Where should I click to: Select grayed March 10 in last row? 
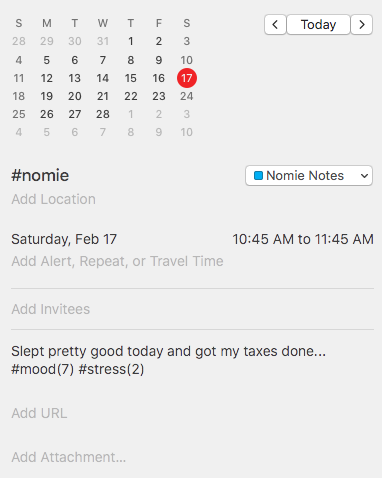point(187,132)
